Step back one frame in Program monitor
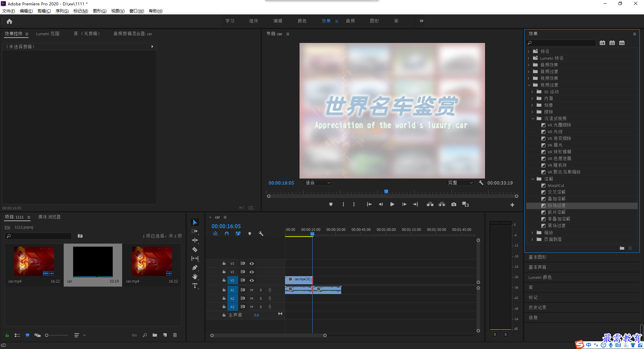Image resolution: width=644 pixels, height=349 pixels. (381, 204)
